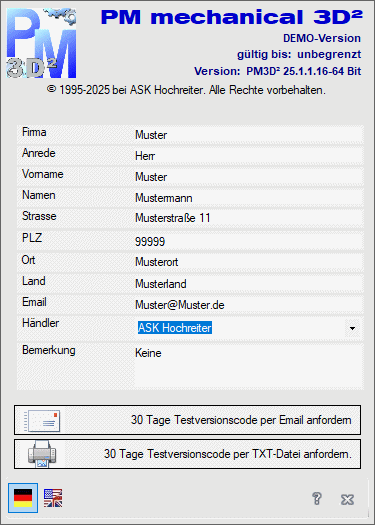Click the Händler label
The height and width of the screenshot is (525, 375).
point(41,323)
